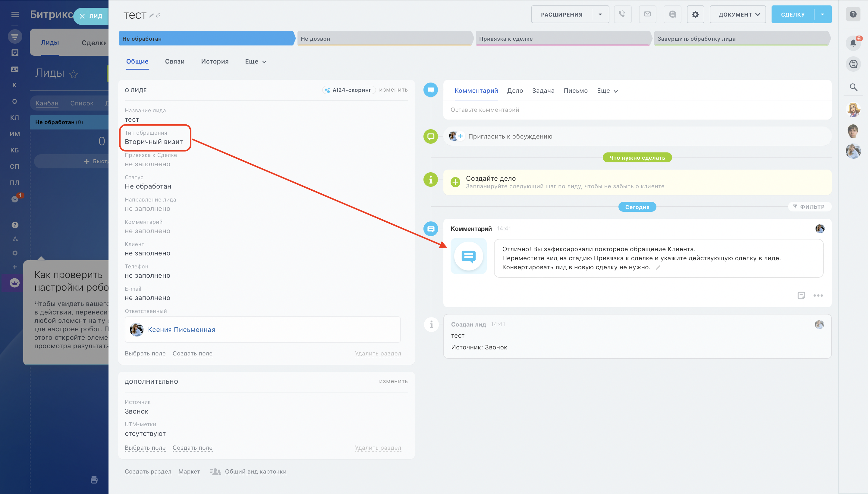
Task: Click the email envelope icon in header
Action: 647,14
